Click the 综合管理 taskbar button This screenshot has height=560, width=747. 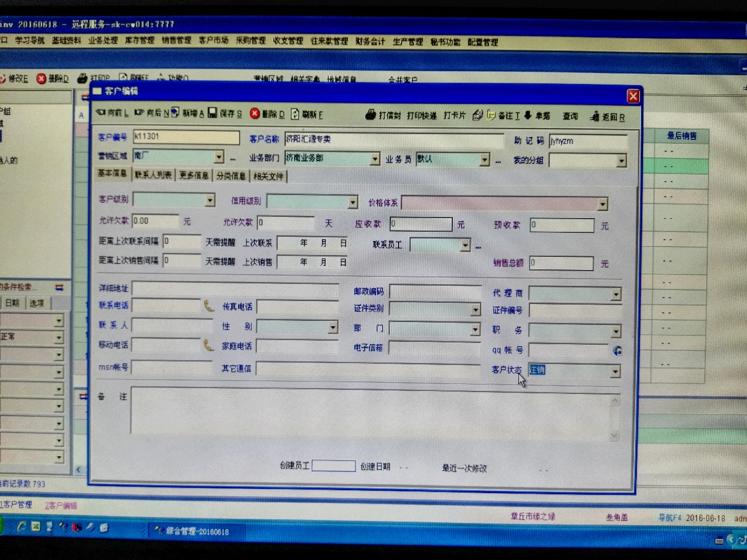[x=193, y=531]
